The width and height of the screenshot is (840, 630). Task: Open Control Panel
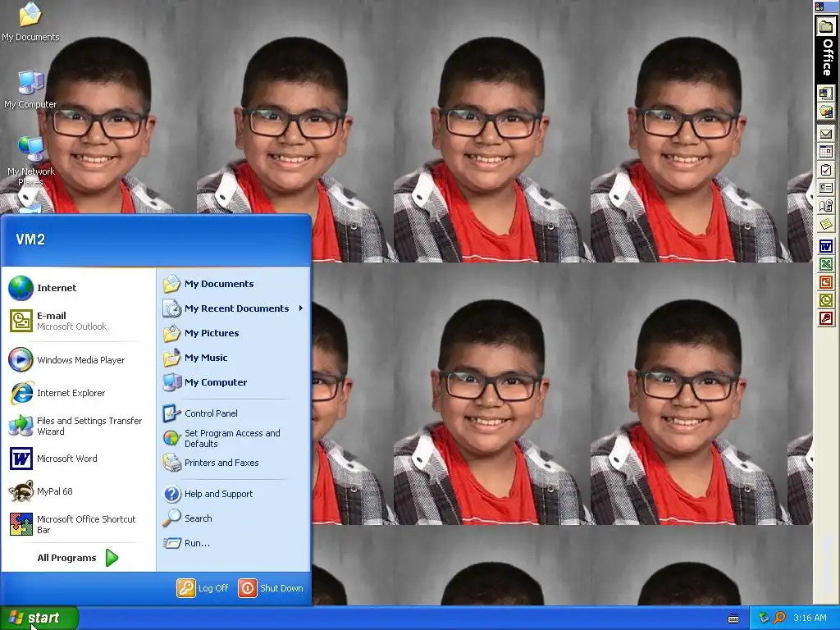coord(233,413)
